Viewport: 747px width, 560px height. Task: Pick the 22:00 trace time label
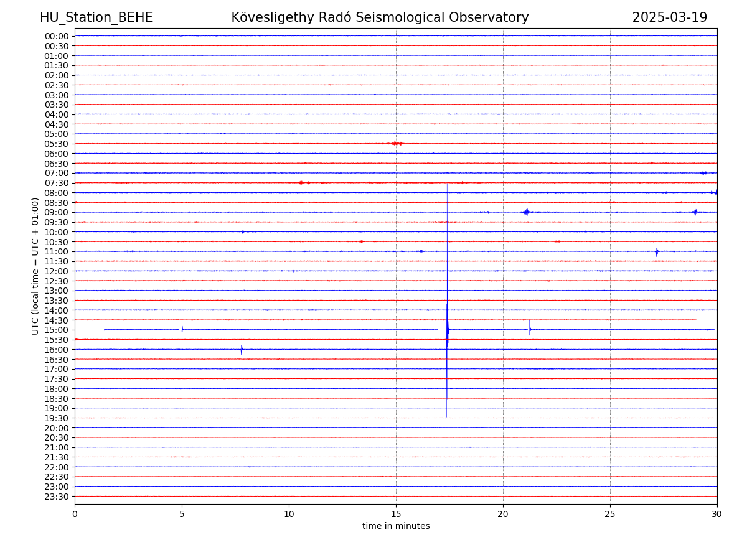(x=57, y=467)
